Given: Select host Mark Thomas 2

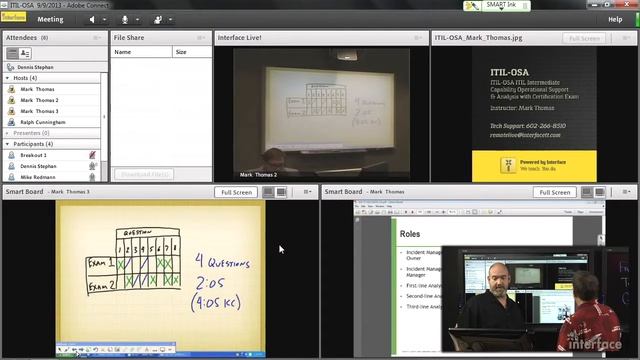Looking at the screenshot, I should point(52,100).
